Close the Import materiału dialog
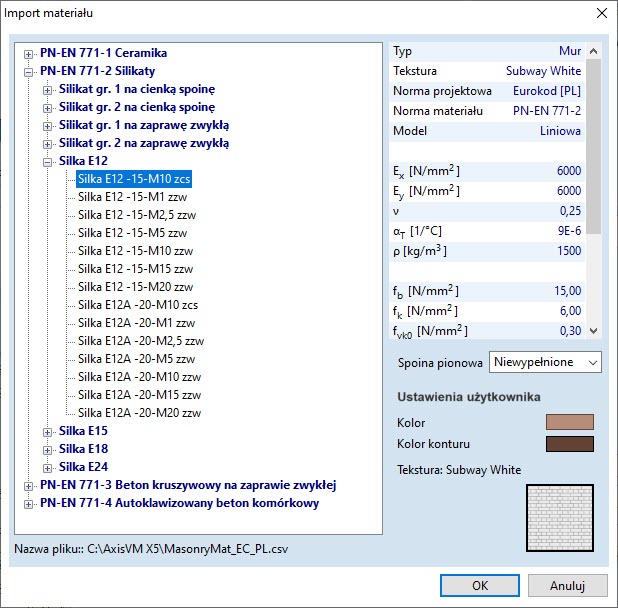The width and height of the screenshot is (618, 608). (x=600, y=13)
